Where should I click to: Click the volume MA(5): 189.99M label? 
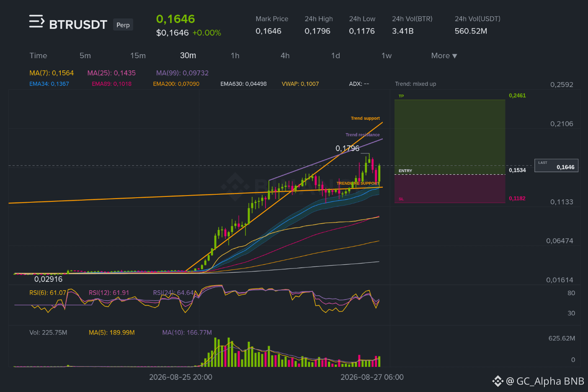[x=112, y=333]
